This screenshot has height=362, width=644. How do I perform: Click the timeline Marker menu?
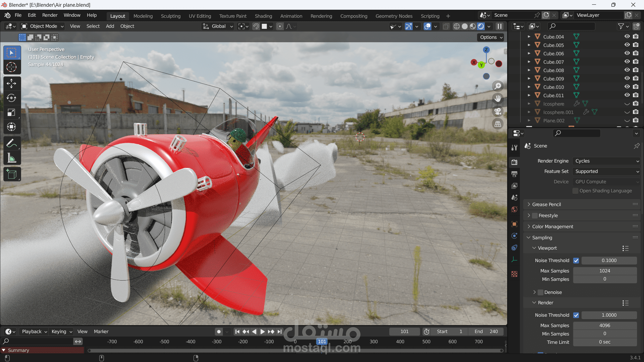101,331
